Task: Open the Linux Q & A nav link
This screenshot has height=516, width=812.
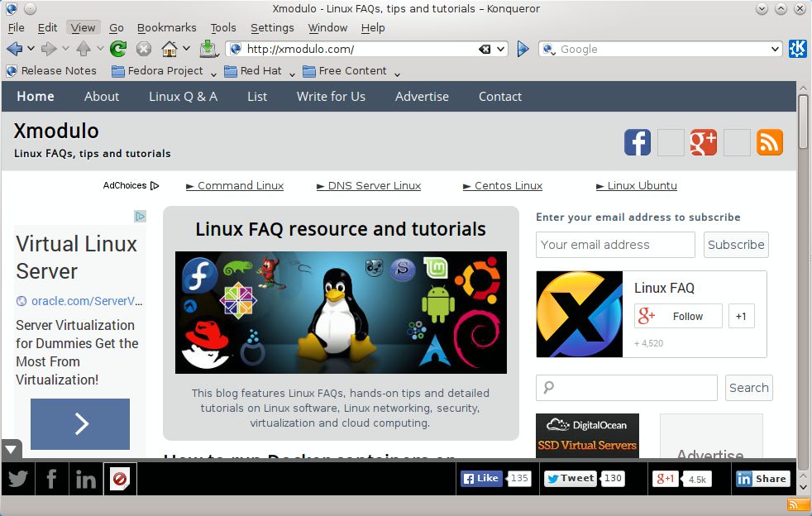Action: [x=183, y=97]
